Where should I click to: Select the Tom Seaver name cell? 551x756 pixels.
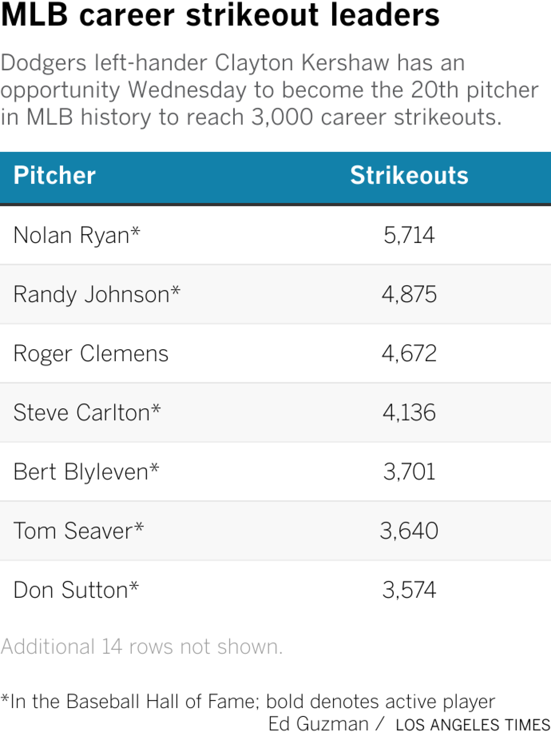click(79, 531)
